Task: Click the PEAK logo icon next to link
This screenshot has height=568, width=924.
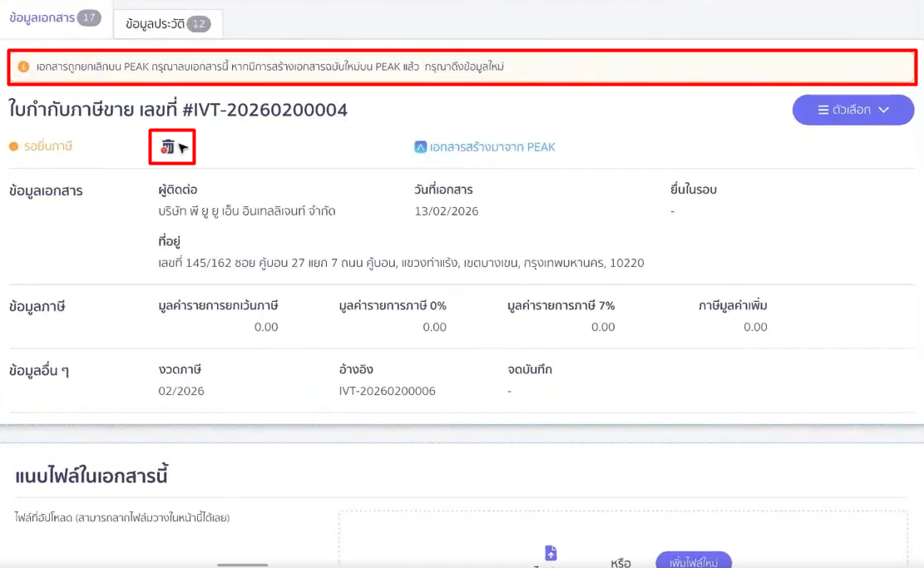Action: click(x=420, y=146)
